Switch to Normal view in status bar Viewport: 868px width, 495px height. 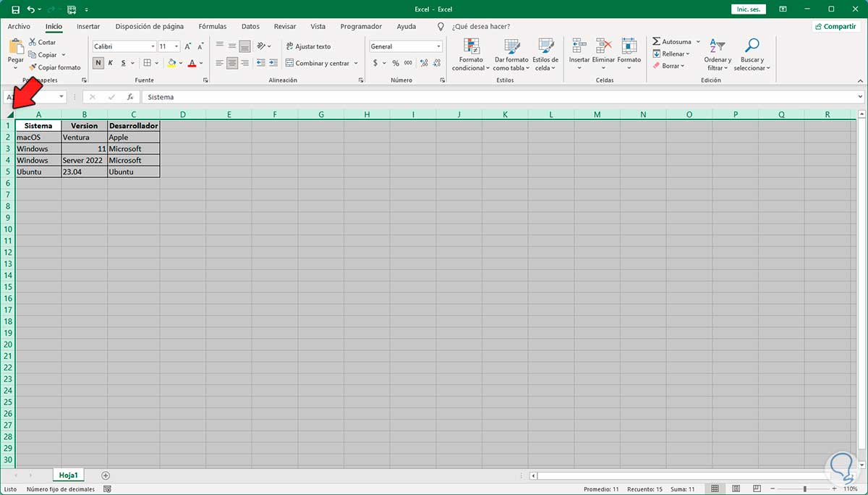[x=715, y=489]
